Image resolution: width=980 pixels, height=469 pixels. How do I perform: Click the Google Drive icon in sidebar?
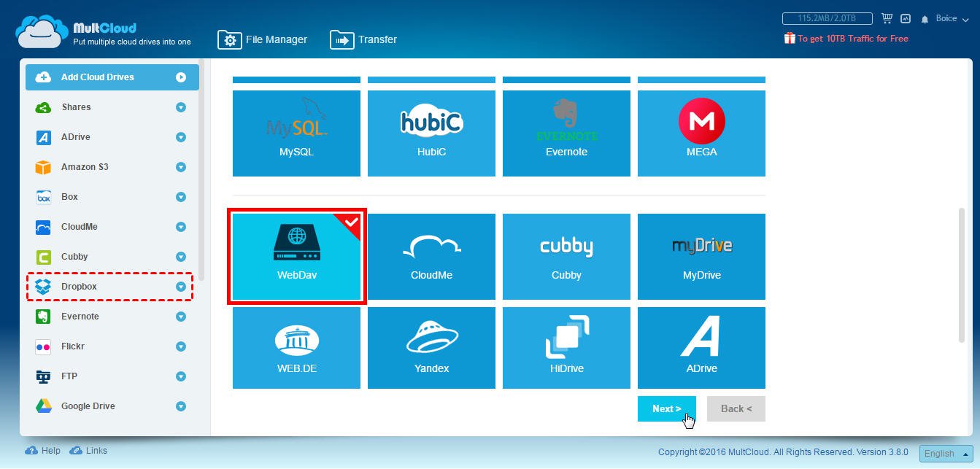click(43, 406)
